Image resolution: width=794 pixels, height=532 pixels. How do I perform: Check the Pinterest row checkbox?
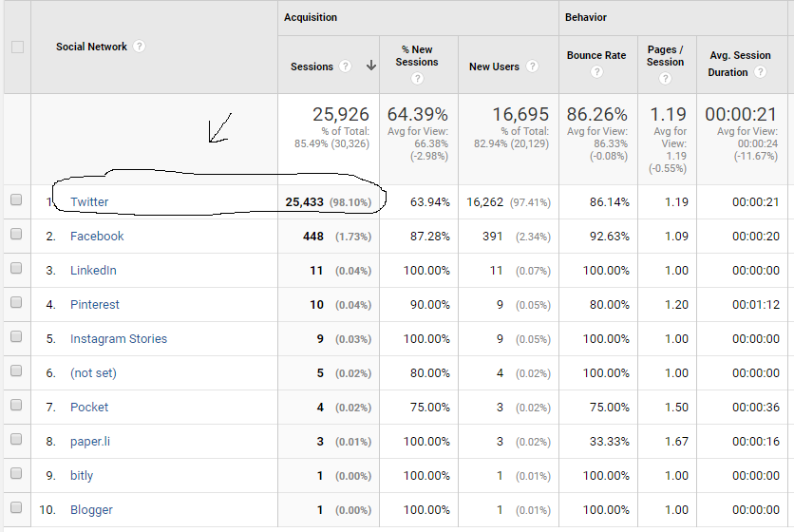tap(16, 302)
